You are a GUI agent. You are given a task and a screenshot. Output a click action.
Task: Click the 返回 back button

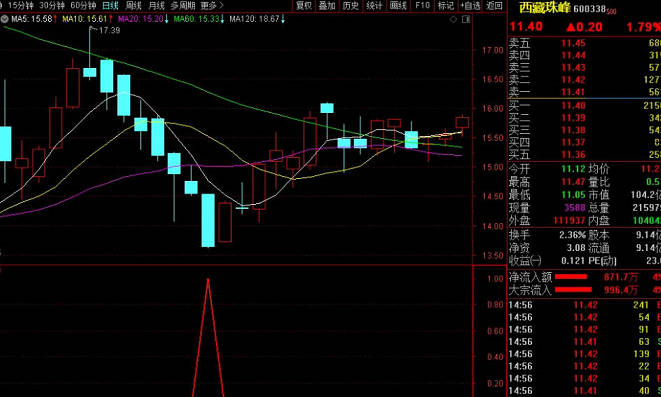tap(494, 5)
